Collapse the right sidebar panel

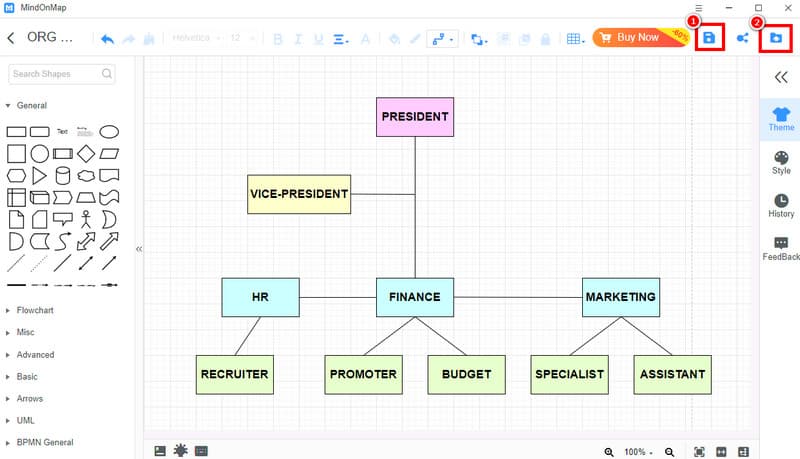781,78
